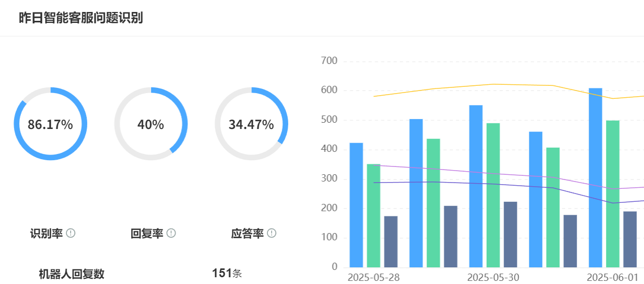The width and height of the screenshot is (644, 284).
Task: Click the 2025-05-30 x-axis label
Action: point(493,277)
